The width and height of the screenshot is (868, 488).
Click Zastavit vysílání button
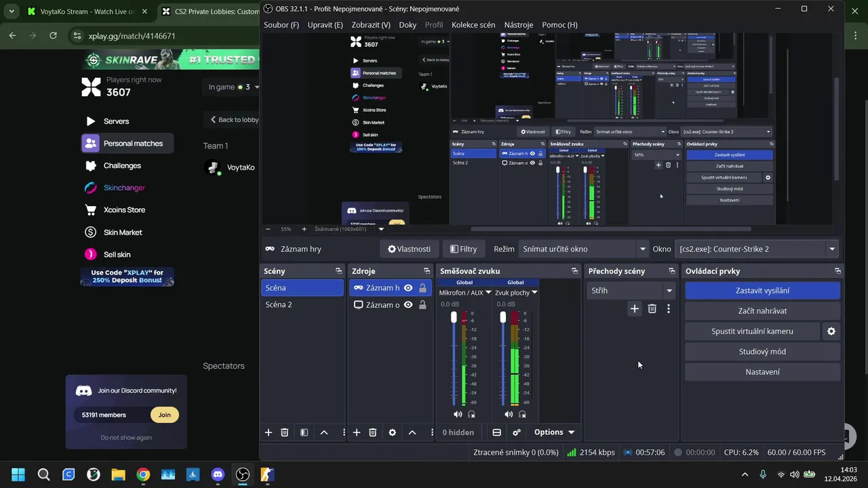(x=763, y=291)
